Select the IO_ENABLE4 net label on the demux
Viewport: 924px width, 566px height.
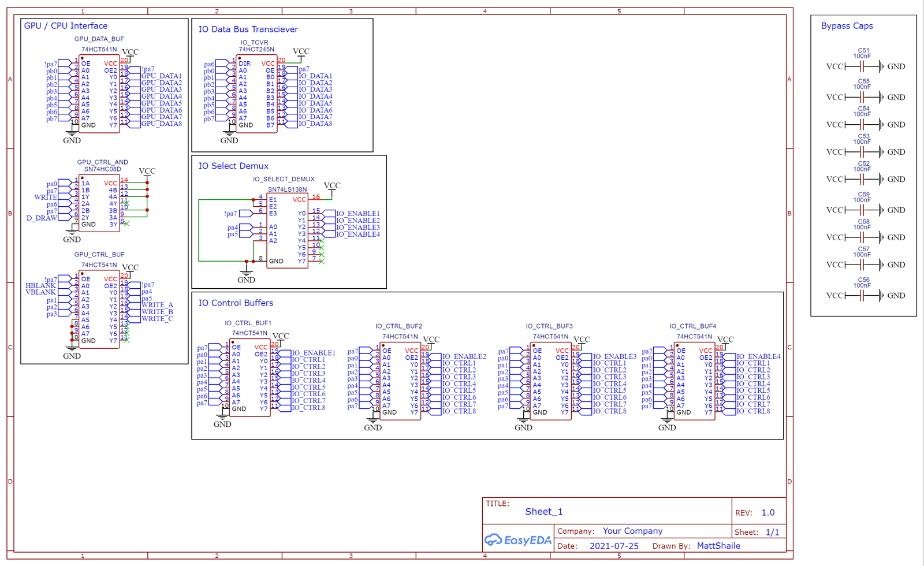click(x=358, y=234)
